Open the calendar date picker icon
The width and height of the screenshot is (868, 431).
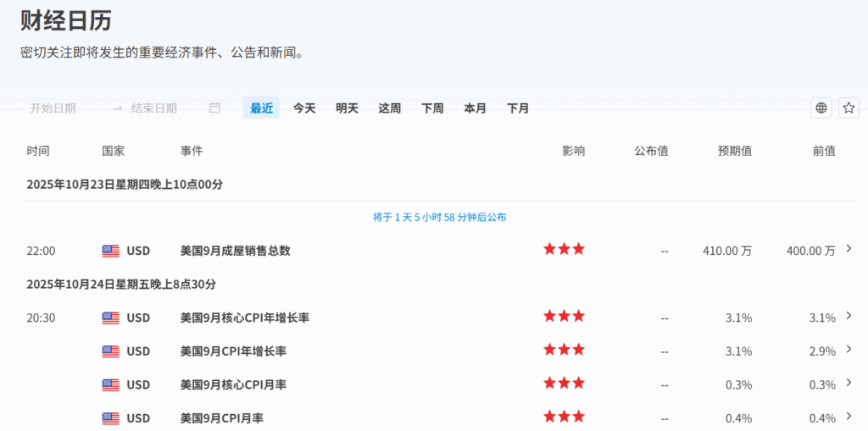214,108
